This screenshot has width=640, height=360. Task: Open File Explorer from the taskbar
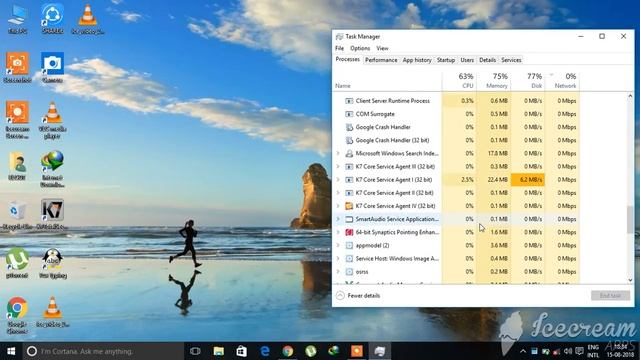[219, 351]
